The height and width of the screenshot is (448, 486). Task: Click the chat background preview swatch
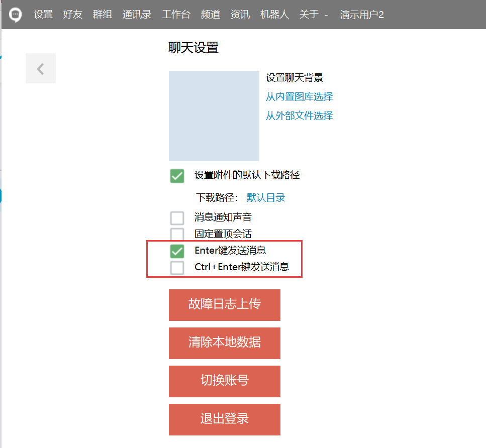tap(214, 116)
